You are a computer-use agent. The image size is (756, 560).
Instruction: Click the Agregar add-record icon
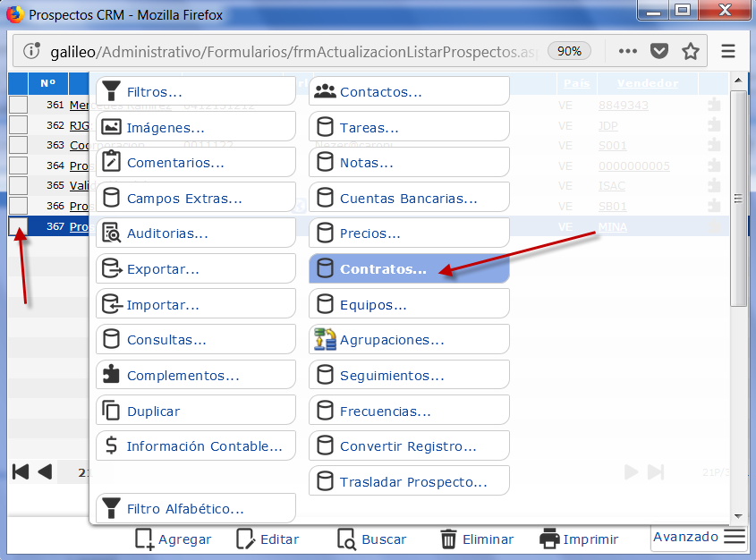(145, 539)
